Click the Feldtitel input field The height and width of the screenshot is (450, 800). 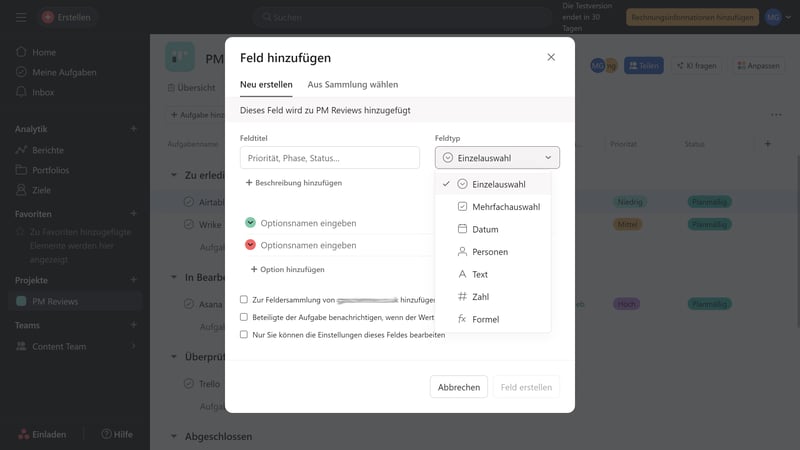click(x=329, y=158)
